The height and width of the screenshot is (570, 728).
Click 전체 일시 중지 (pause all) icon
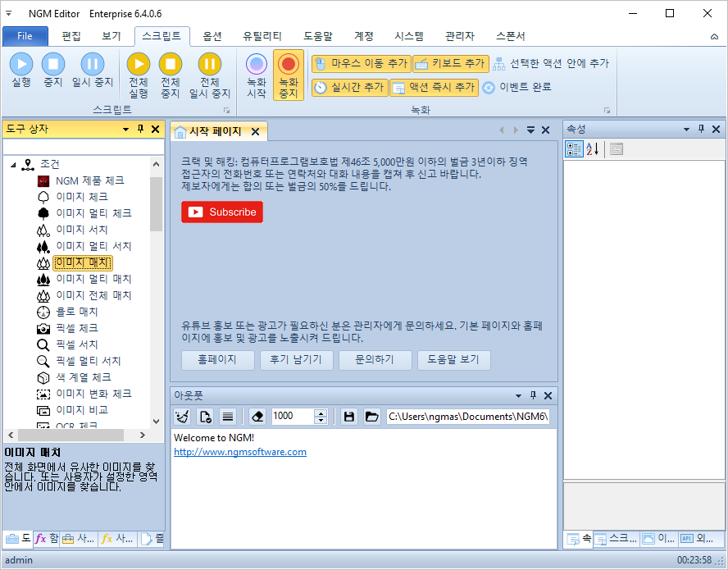[210, 75]
